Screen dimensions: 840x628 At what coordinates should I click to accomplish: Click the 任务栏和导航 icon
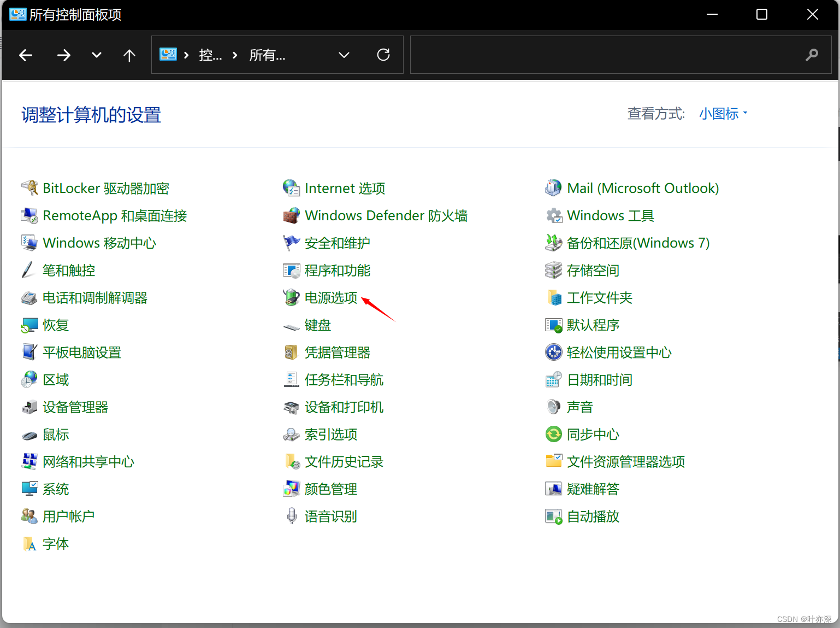(x=291, y=379)
